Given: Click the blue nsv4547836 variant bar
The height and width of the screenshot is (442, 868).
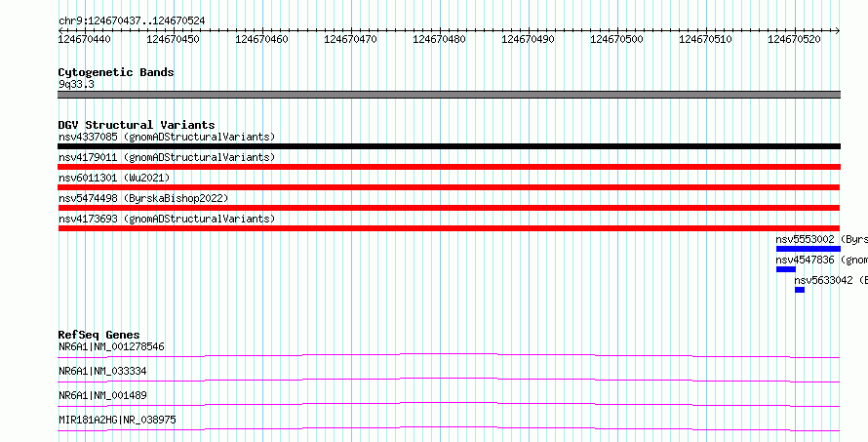Looking at the screenshot, I should [x=786, y=269].
